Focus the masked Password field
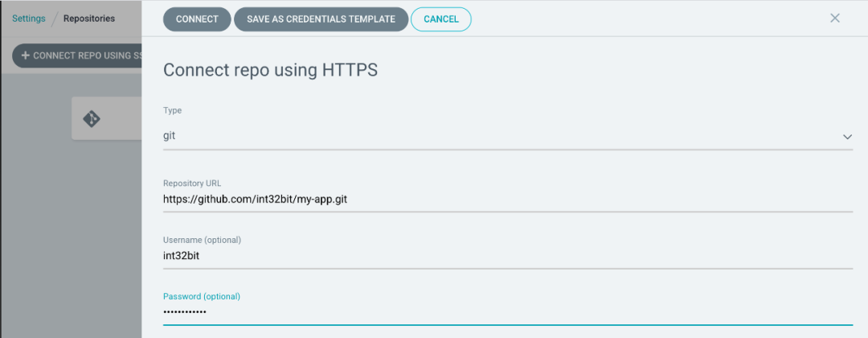The image size is (868, 338). (x=506, y=311)
